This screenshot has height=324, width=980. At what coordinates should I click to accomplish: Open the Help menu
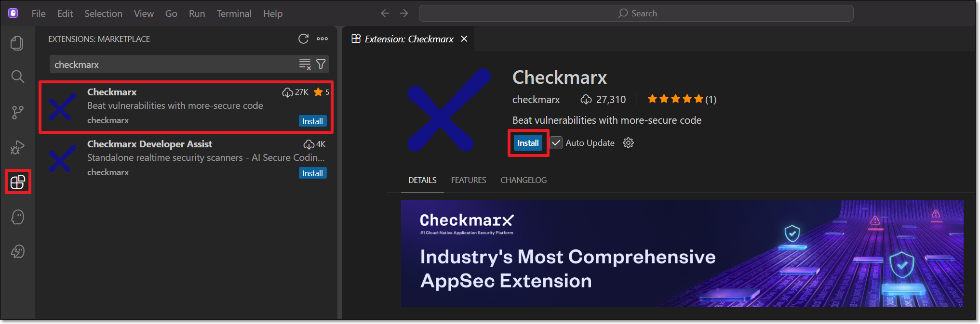273,13
